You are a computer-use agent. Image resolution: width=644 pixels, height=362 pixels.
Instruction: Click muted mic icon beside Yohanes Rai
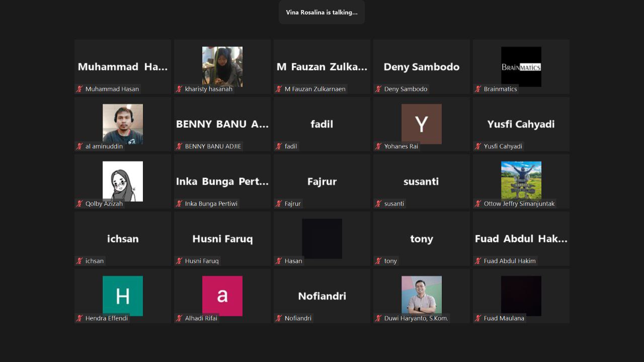click(x=378, y=146)
